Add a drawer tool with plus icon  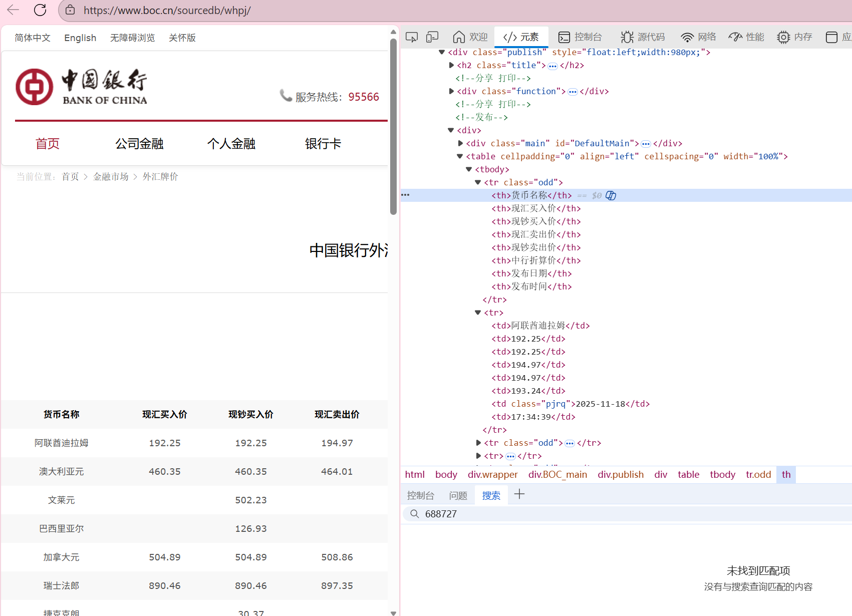[519, 494]
